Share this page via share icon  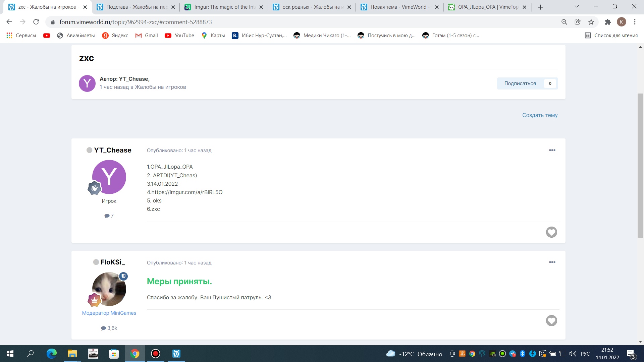(578, 22)
